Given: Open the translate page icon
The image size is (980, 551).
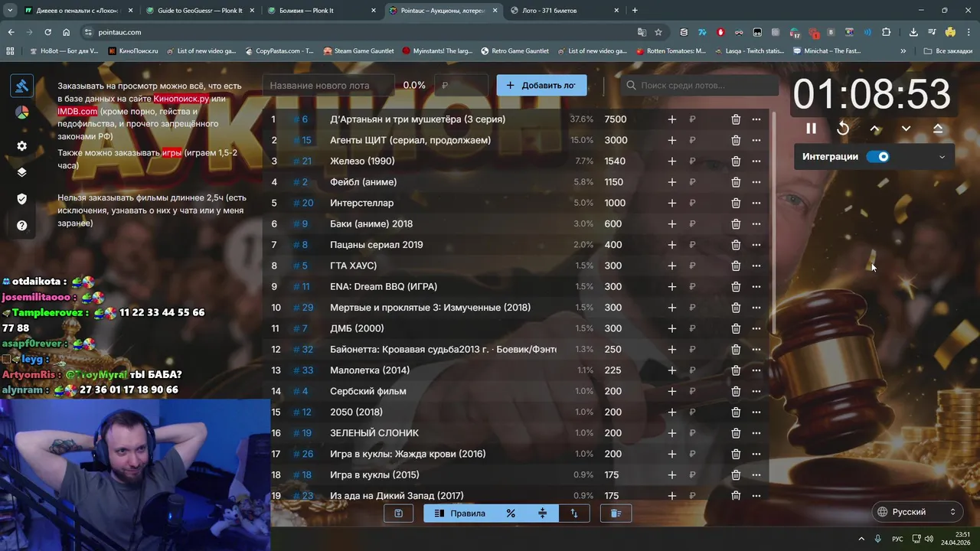Looking at the screenshot, I should tap(642, 32).
